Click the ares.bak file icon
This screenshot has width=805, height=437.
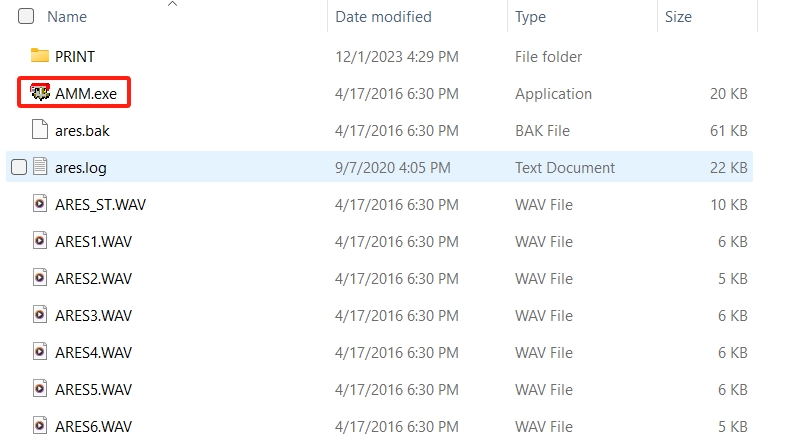40,130
